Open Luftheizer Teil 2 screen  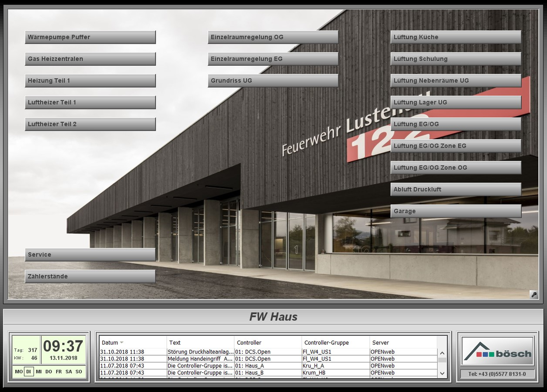[x=90, y=124]
